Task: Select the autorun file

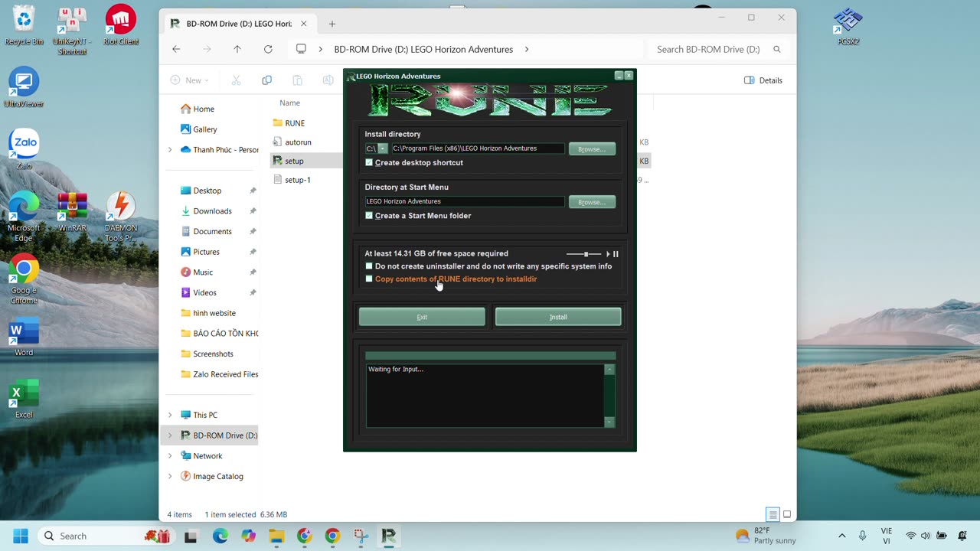Action: click(298, 142)
